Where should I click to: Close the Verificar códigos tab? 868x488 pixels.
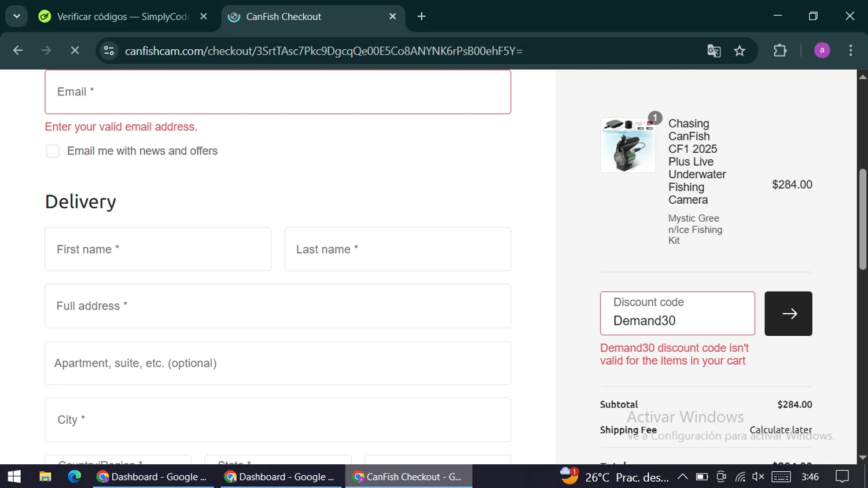pyautogui.click(x=204, y=17)
